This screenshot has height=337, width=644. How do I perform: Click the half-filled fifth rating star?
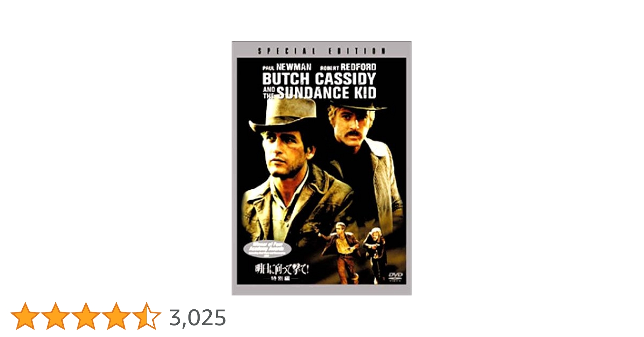coord(147,316)
